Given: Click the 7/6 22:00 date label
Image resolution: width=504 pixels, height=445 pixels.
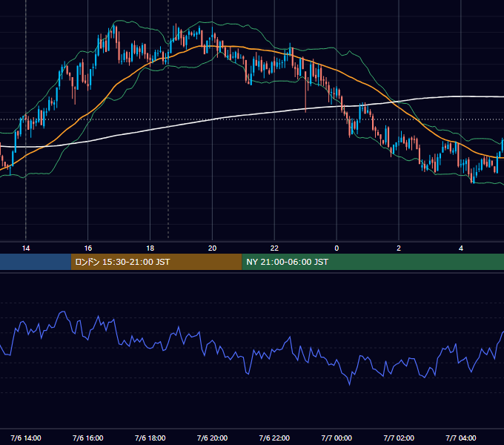Looking at the screenshot, I should click(274, 438).
